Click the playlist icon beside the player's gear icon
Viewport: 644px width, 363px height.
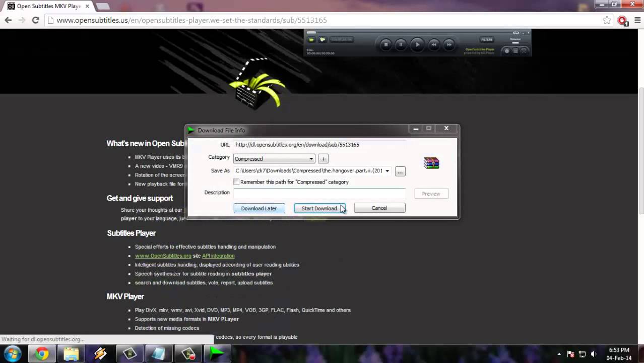[x=516, y=50]
